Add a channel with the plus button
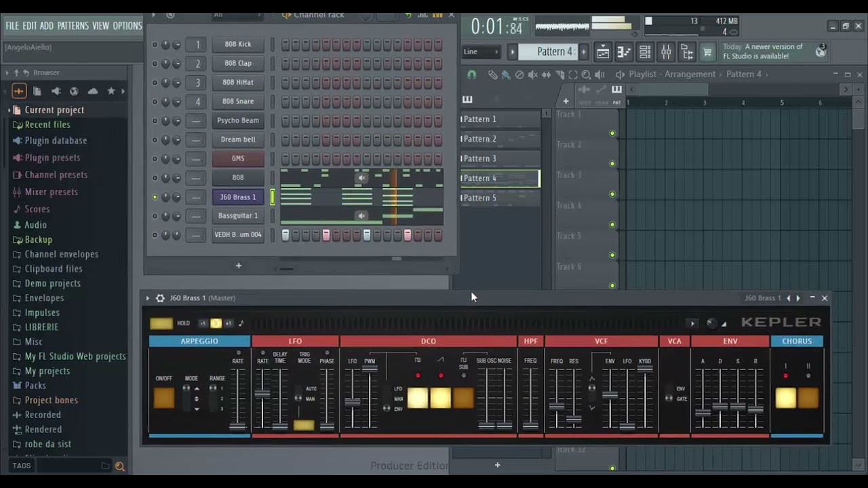This screenshot has width=868, height=488. (239, 266)
